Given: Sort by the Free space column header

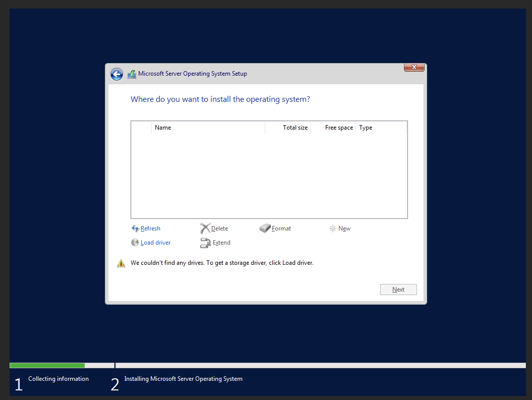Looking at the screenshot, I should click(333, 128).
